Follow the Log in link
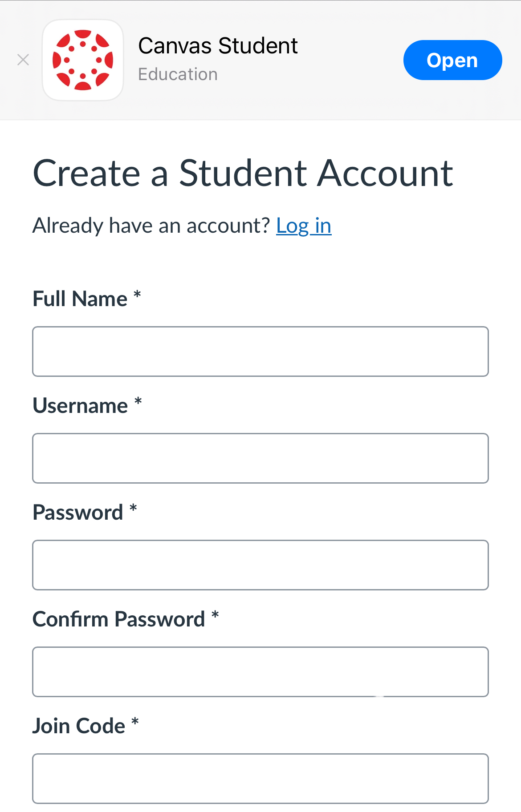 (304, 226)
